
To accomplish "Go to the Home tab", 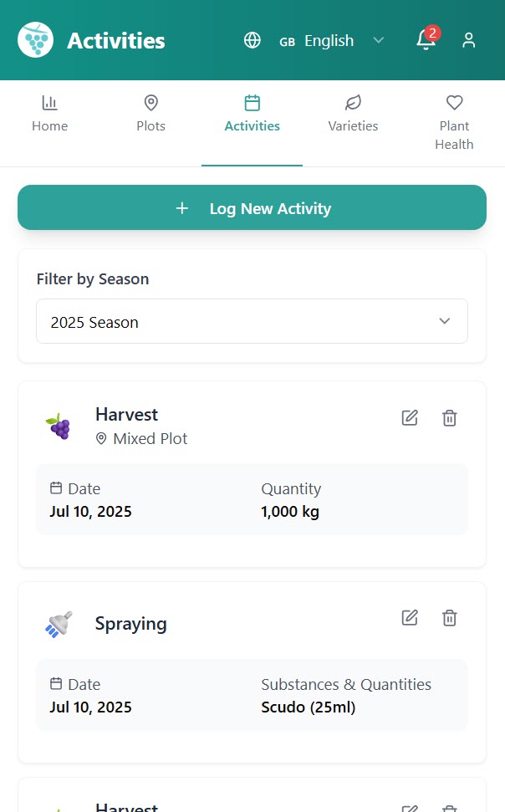I will (x=49, y=113).
